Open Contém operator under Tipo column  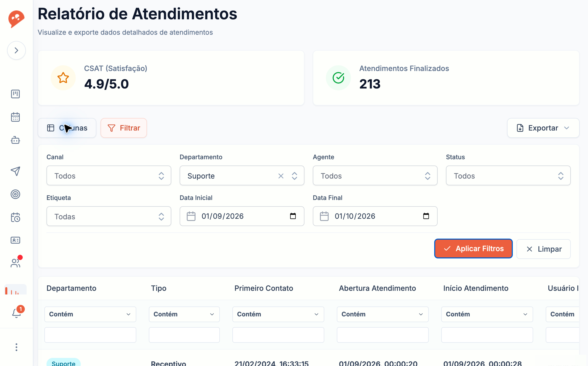184,314
